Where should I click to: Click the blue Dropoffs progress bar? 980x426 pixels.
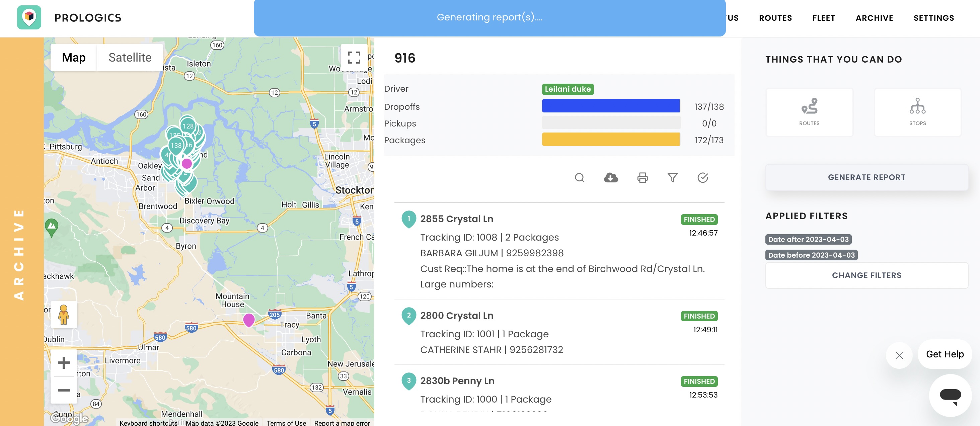(x=610, y=106)
